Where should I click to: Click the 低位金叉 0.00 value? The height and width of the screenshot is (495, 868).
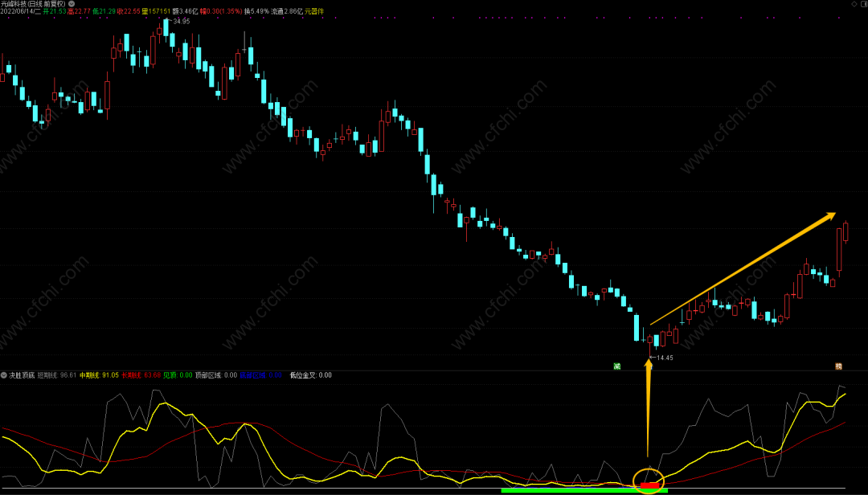pos(310,374)
